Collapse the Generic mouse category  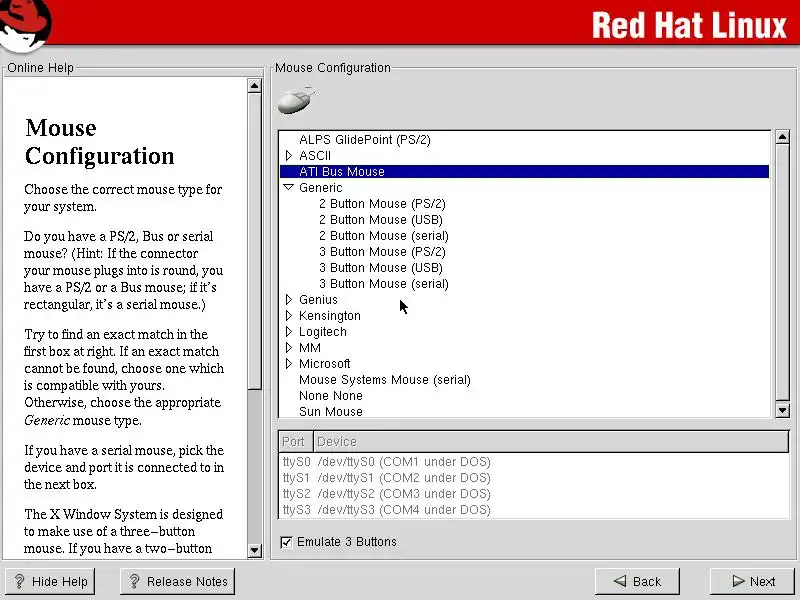(289, 187)
